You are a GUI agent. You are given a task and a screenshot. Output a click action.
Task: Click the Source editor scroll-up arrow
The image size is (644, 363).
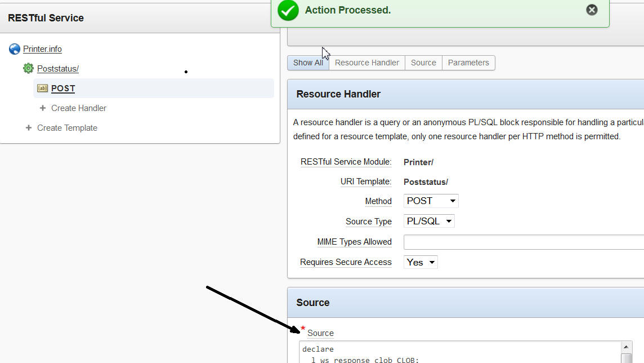(626, 347)
